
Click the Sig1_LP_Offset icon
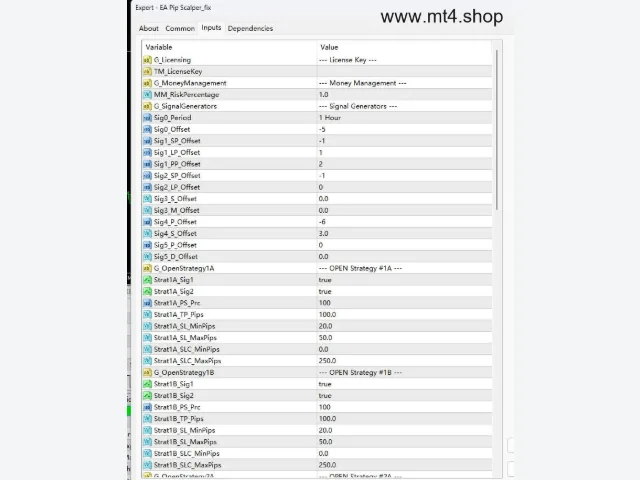pos(147,153)
